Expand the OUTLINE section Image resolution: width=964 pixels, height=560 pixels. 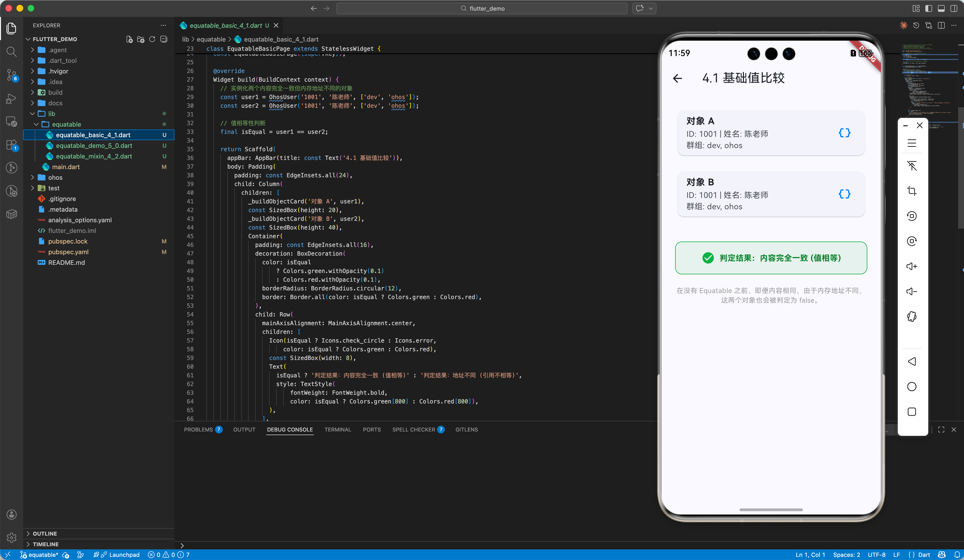point(45,533)
